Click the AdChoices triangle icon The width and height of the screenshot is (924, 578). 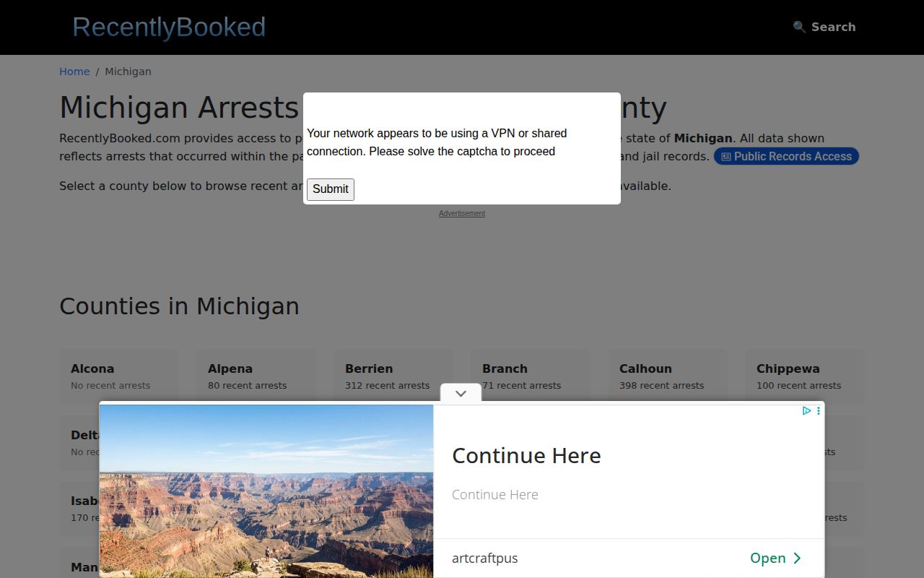(x=807, y=410)
